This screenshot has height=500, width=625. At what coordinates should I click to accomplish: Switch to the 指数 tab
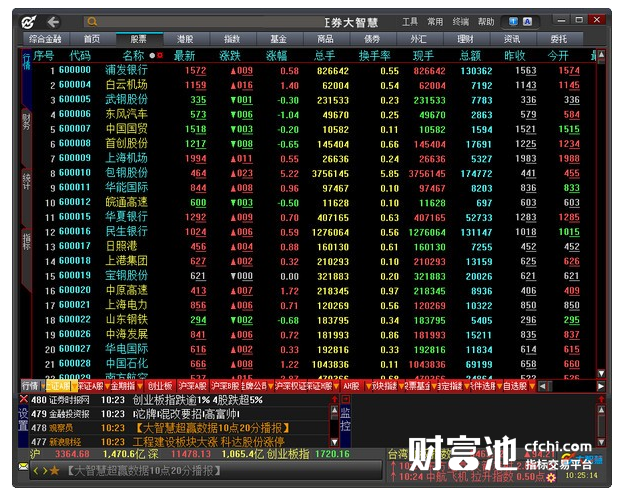pos(232,39)
